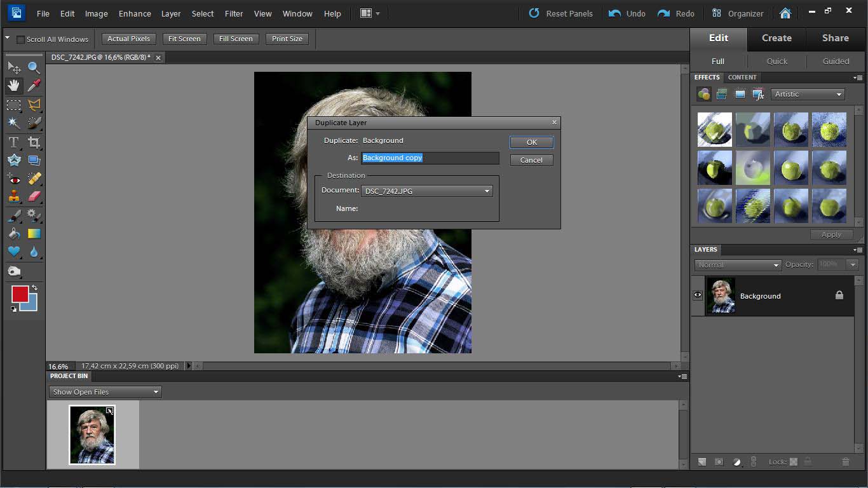Expand the destination Document dropdown
Image resolution: width=868 pixels, height=488 pixels.
pos(426,191)
